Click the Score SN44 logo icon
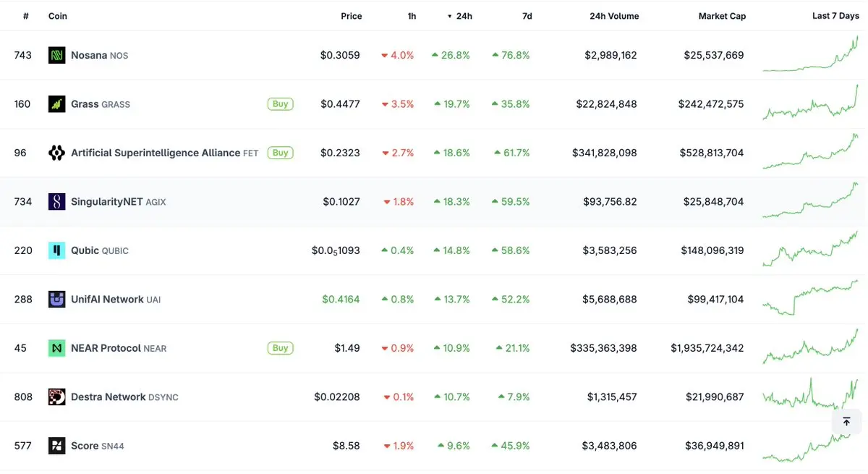Image resolution: width=868 pixels, height=474 pixels. 56,446
